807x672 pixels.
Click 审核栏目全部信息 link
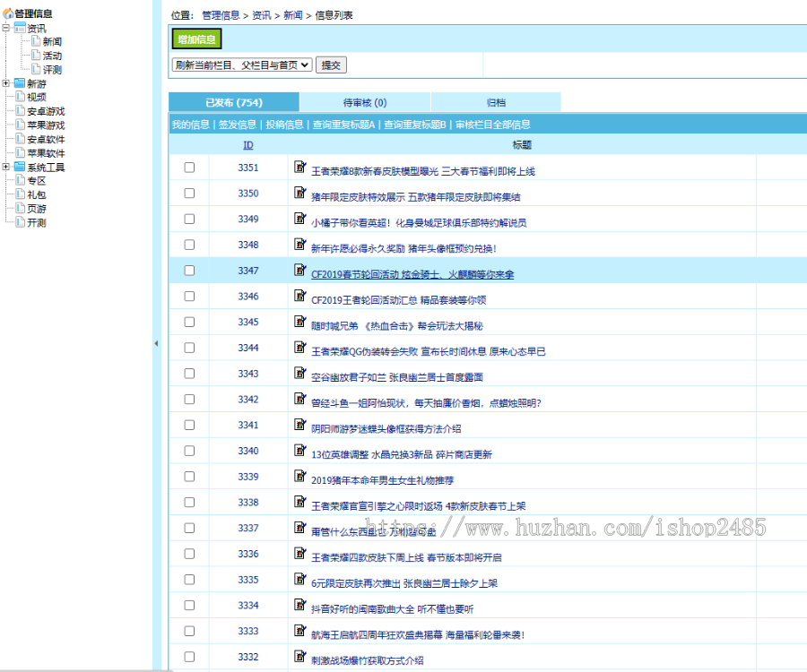492,125
